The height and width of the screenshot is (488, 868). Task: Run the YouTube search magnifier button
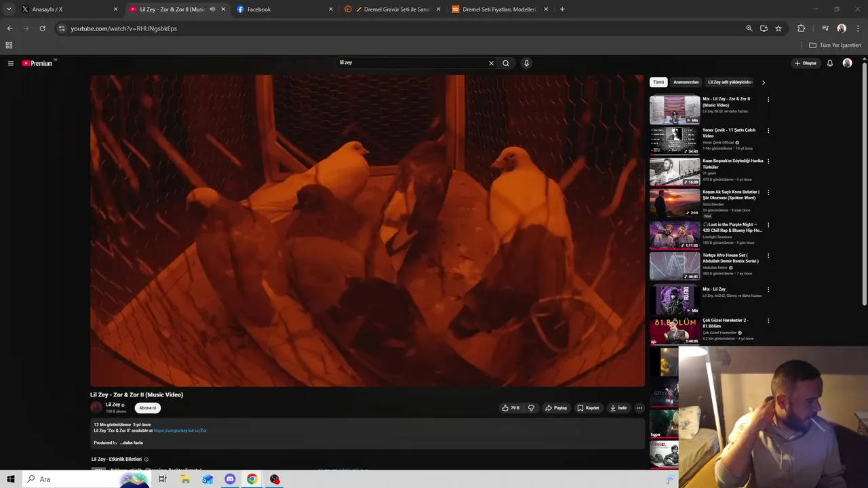pyautogui.click(x=506, y=63)
